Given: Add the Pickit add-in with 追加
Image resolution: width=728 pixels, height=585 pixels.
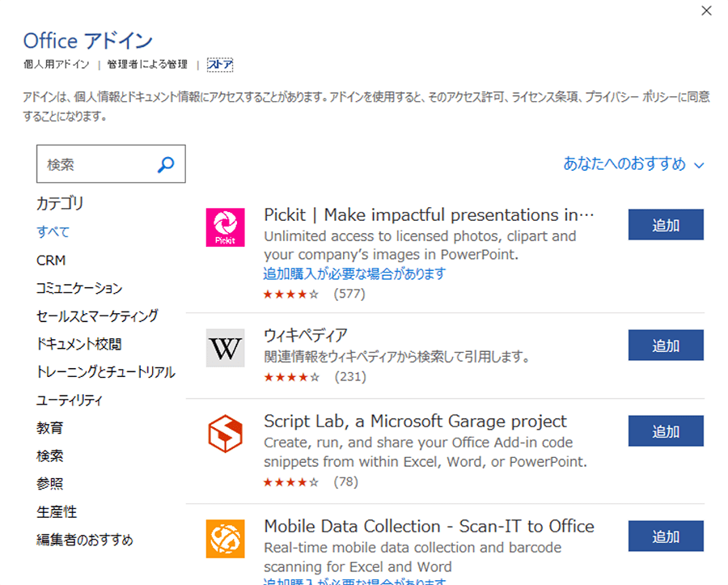Looking at the screenshot, I should pos(666,225).
